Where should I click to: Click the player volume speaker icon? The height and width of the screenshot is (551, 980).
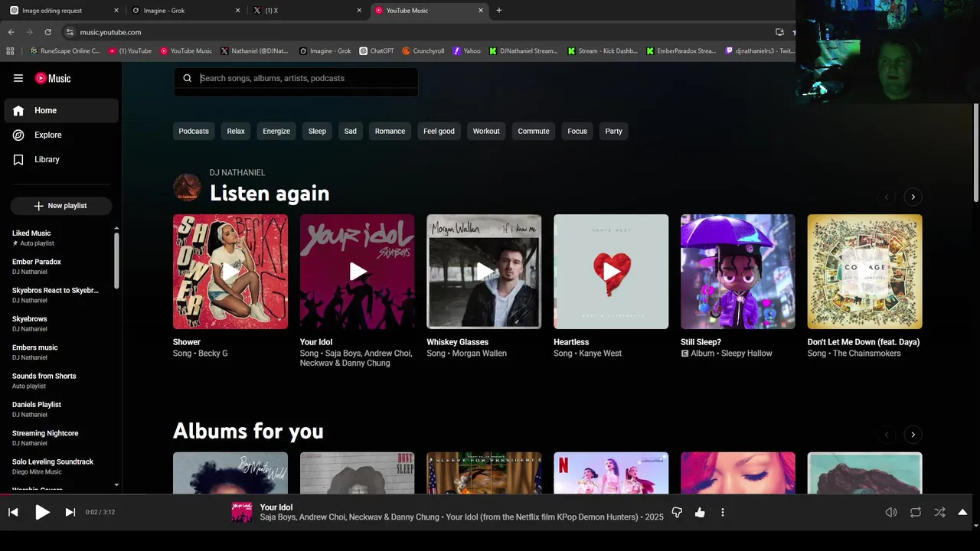(891, 512)
